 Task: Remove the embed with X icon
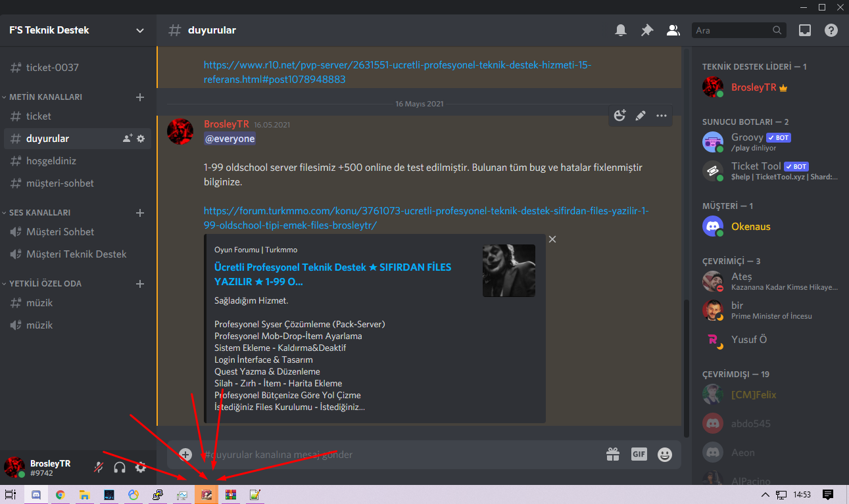tap(552, 239)
